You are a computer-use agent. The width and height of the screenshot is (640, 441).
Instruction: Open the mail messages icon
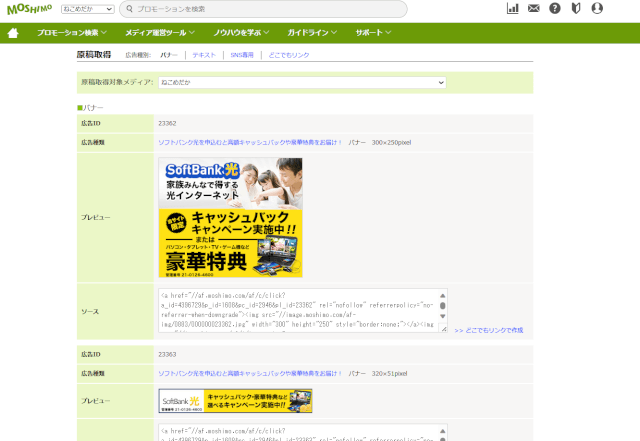pyautogui.click(x=534, y=9)
